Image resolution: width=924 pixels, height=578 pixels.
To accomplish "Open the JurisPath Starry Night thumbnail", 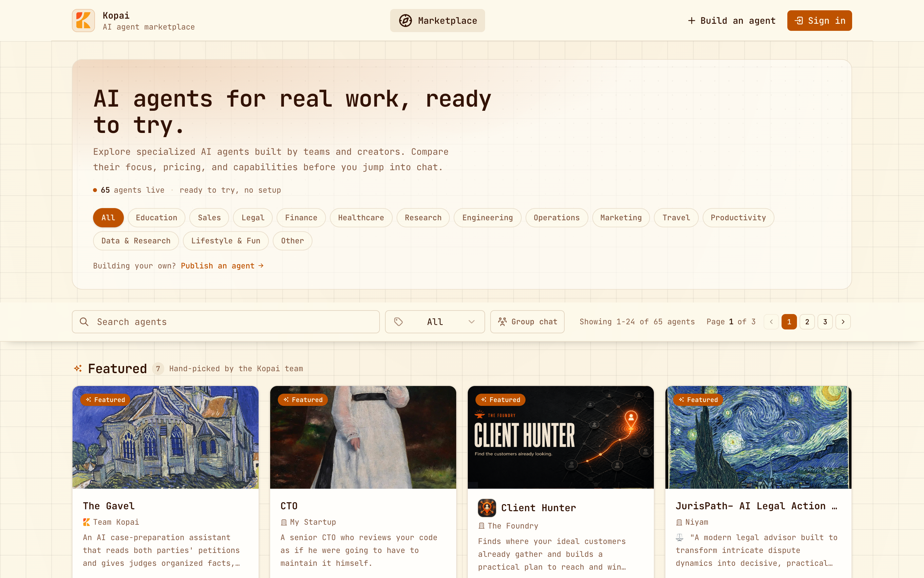I will pos(758,437).
